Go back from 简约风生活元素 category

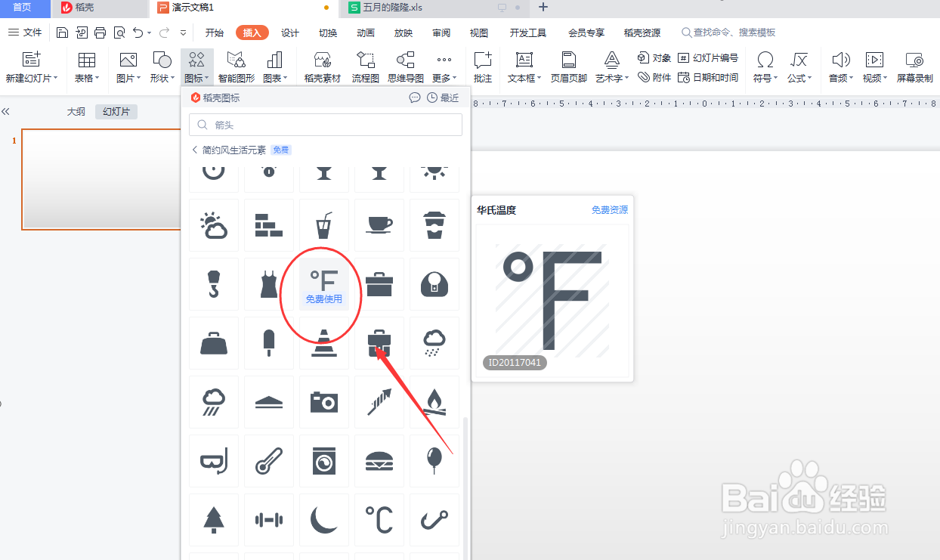pos(194,150)
